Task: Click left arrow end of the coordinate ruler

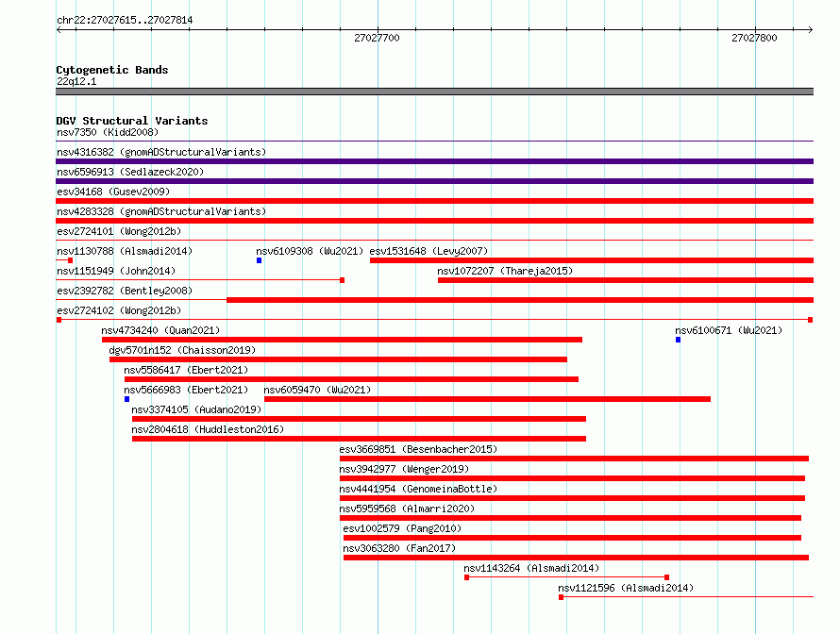Action: [59, 29]
